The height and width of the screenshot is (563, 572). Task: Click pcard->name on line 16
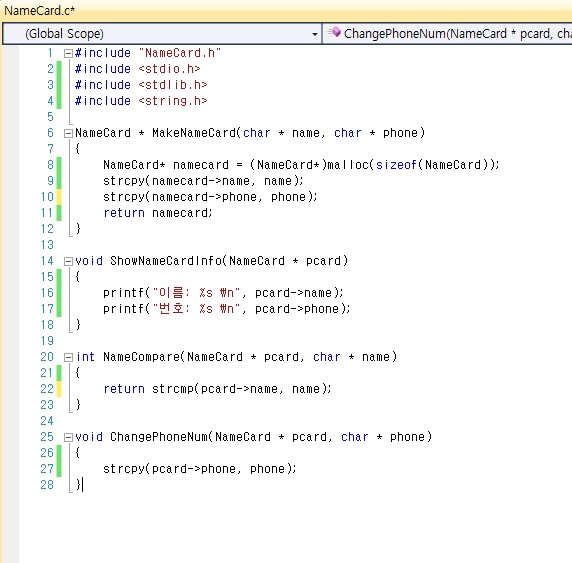293,293
